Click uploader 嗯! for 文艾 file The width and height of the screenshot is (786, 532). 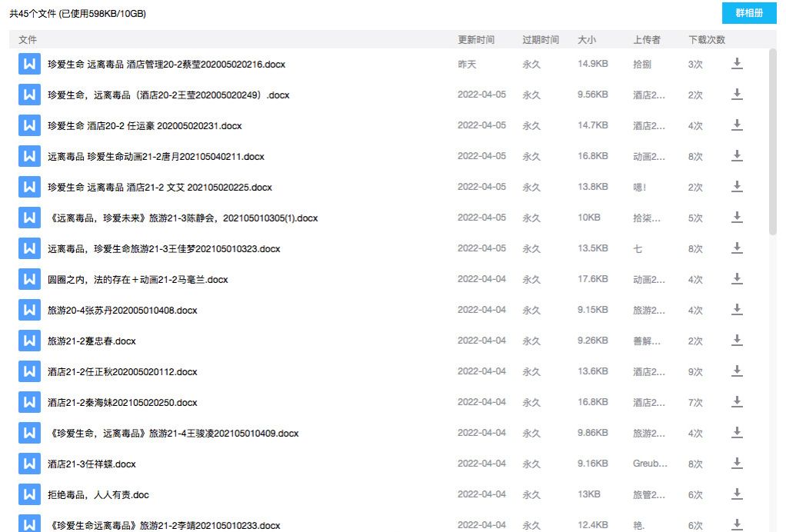coord(640,187)
